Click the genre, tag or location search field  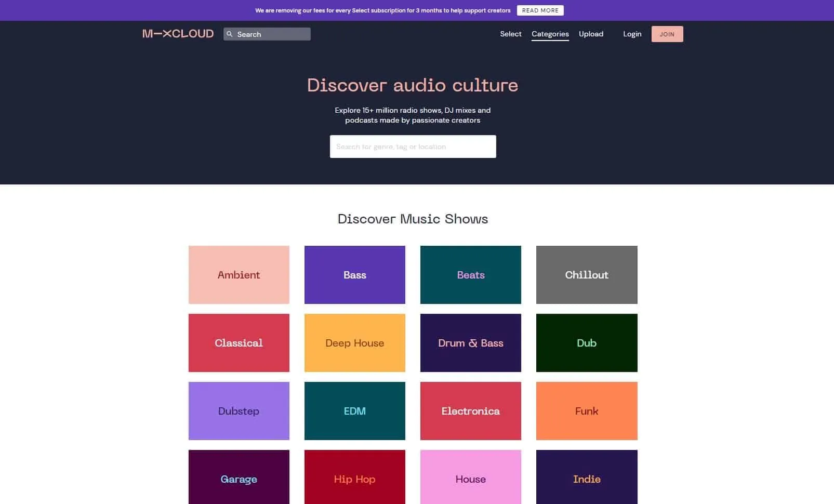pyautogui.click(x=413, y=146)
